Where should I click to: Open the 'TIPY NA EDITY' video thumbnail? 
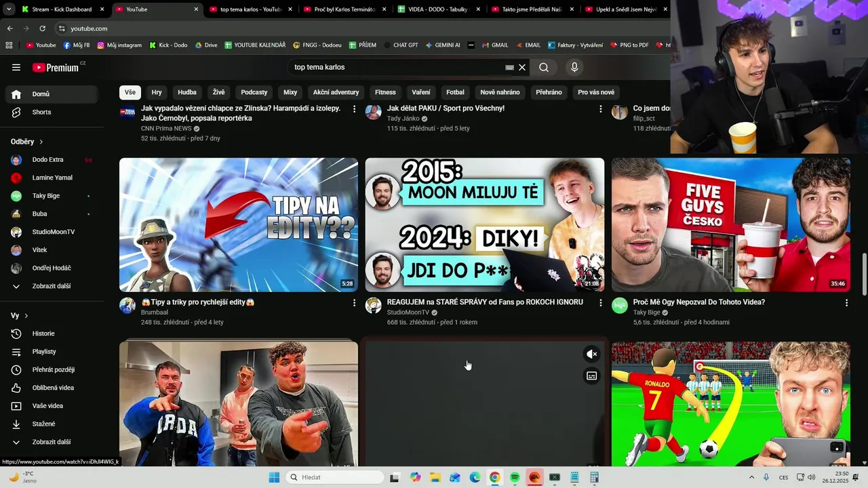coord(239,225)
